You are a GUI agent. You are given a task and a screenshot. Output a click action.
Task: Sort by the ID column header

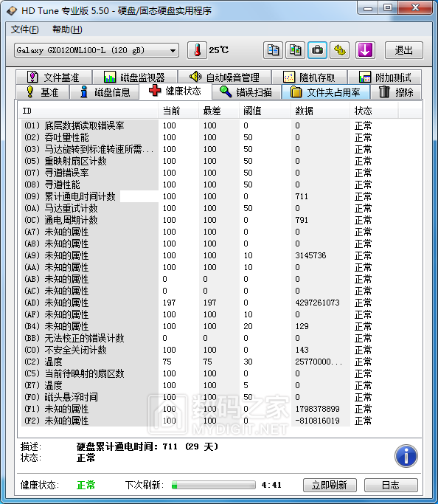(88, 111)
